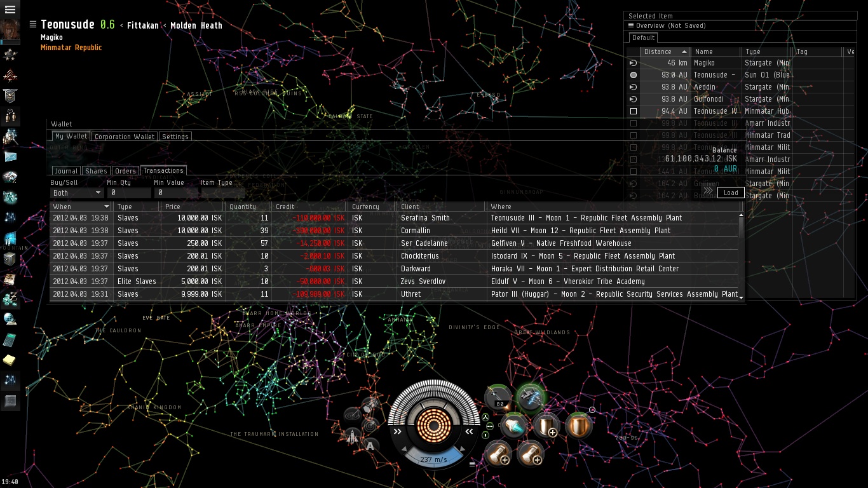
Task: Select the Default overview tab
Action: [x=643, y=37]
